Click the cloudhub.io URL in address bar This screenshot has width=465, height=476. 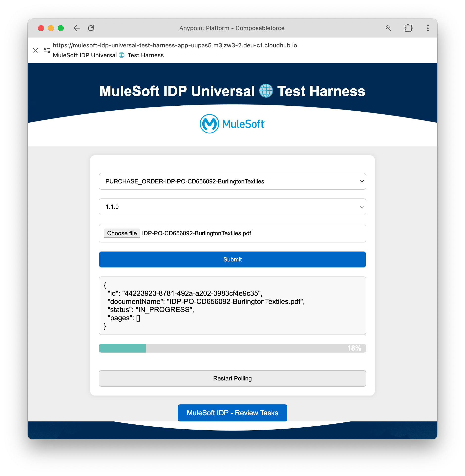coord(175,45)
